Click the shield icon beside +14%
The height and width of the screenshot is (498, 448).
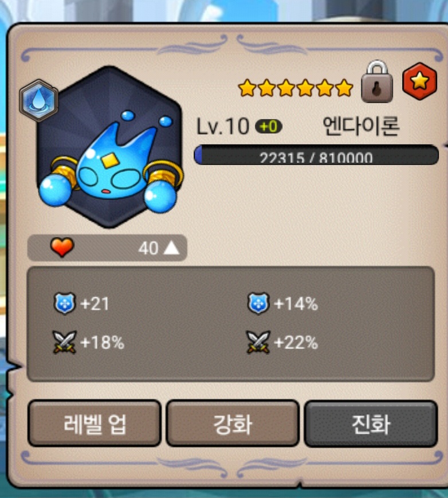coord(258,303)
